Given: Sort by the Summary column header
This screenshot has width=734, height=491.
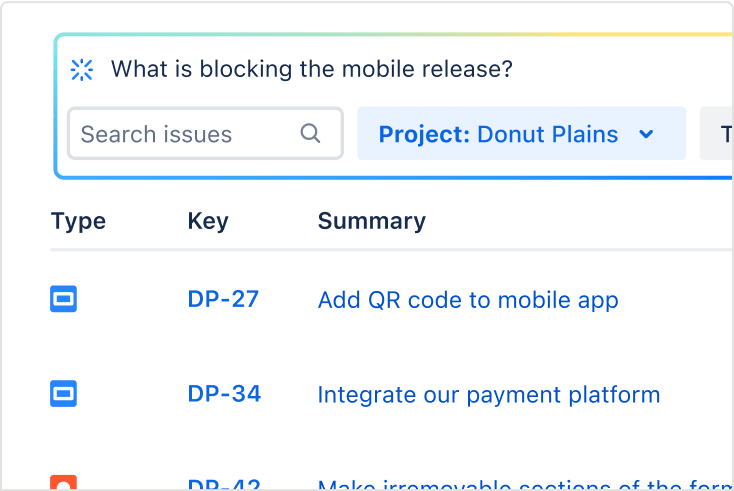Looking at the screenshot, I should [371, 221].
